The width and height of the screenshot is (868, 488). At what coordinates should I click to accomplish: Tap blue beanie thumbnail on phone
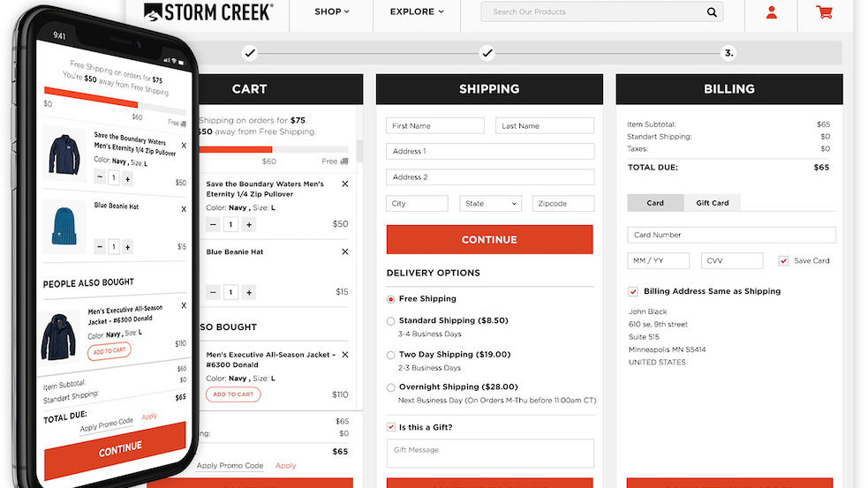click(x=64, y=227)
